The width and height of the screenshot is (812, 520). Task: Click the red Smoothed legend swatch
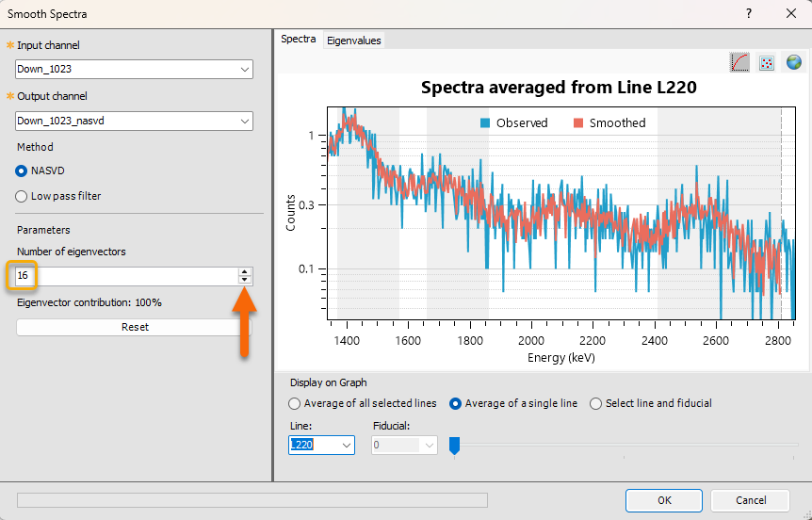click(x=578, y=122)
